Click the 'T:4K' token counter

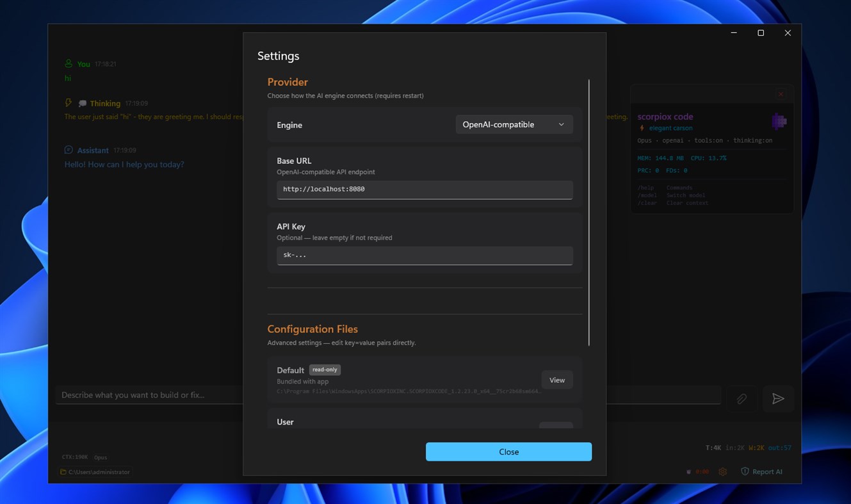pos(713,448)
